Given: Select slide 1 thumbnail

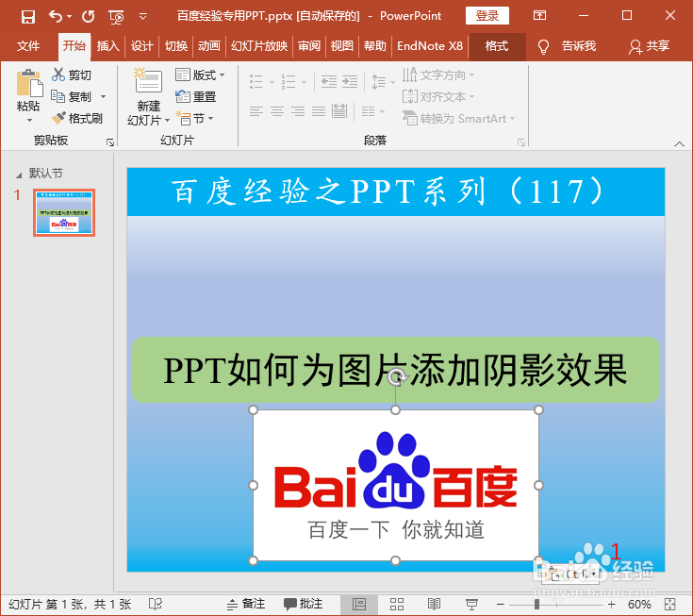Looking at the screenshot, I should coord(64,212).
